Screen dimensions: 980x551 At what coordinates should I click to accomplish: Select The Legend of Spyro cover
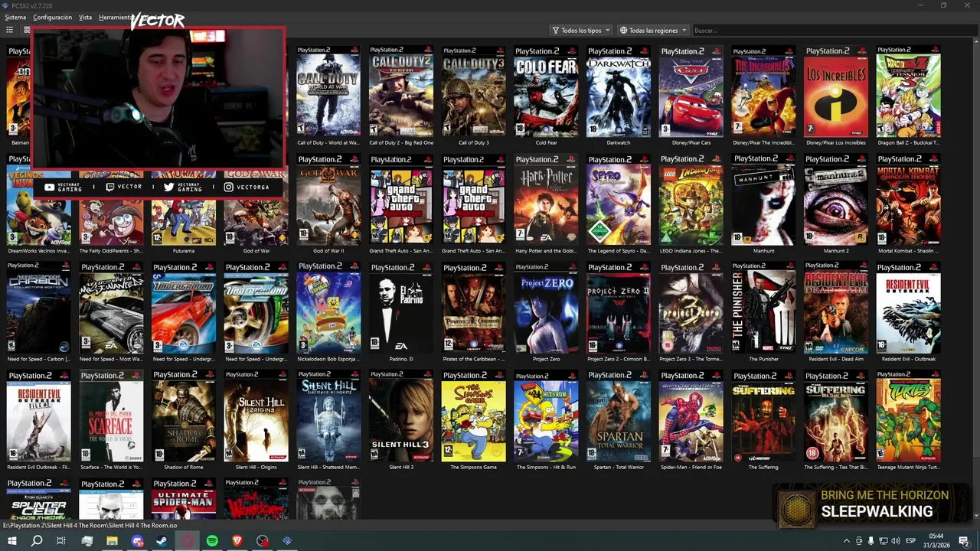(x=619, y=200)
